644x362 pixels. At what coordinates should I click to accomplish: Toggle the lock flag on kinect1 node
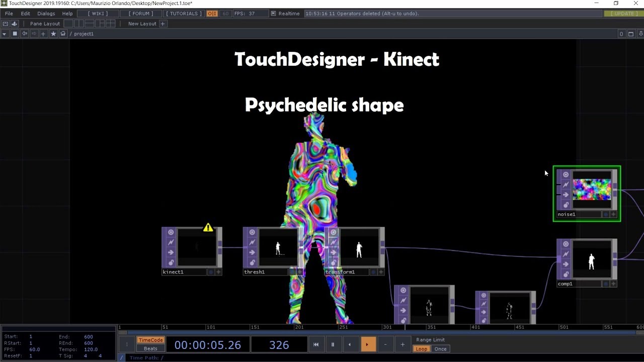point(171,262)
